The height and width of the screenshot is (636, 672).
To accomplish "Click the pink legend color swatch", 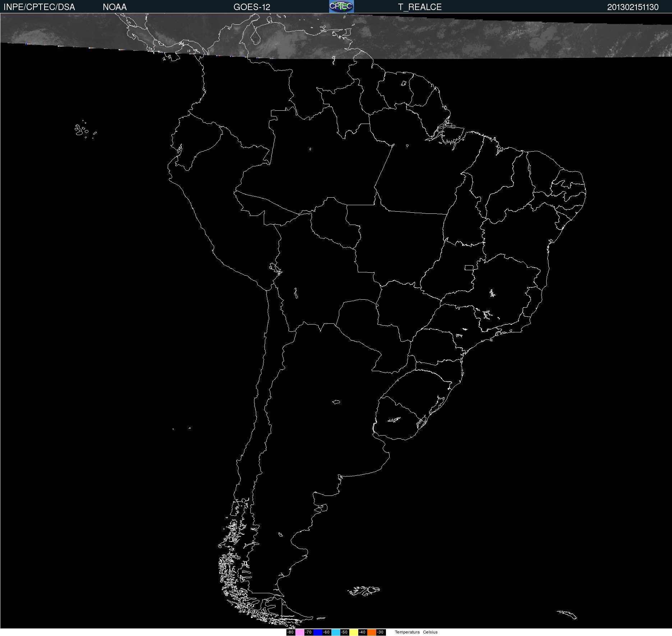I will (x=300, y=632).
